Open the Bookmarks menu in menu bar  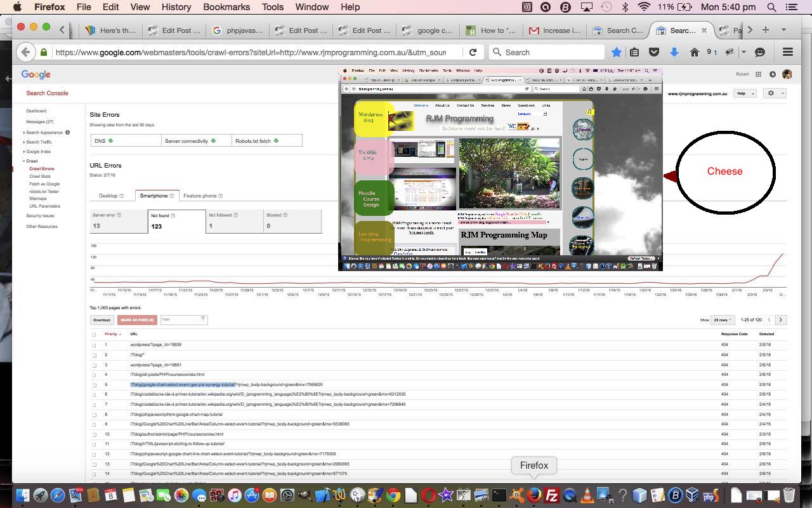tap(226, 7)
